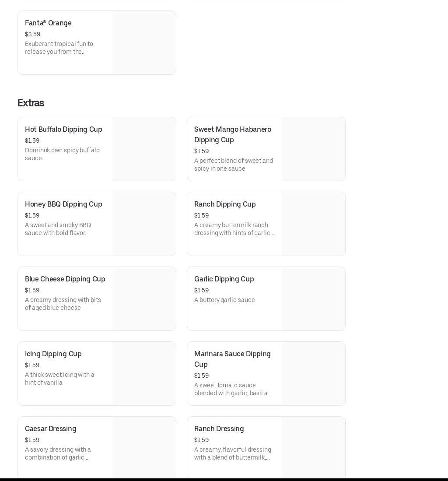Select Caesar Dressing title

coord(51,429)
